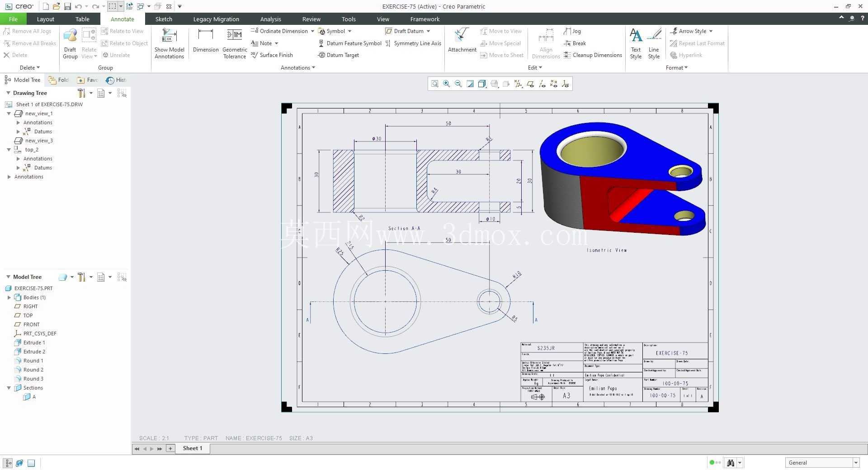868x470 pixels.
Task: Click the Attachment tool
Action: click(462, 41)
